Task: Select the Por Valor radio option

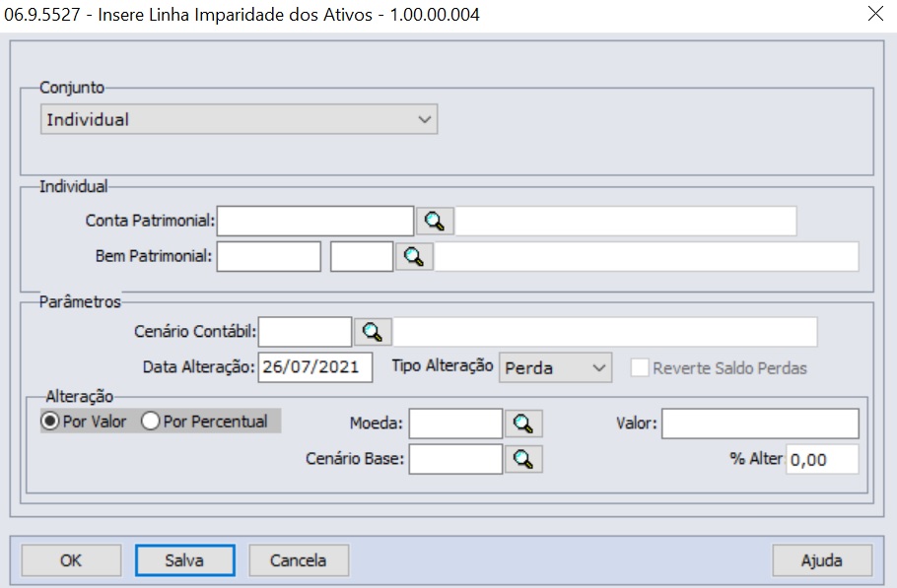Action: point(84,422)
